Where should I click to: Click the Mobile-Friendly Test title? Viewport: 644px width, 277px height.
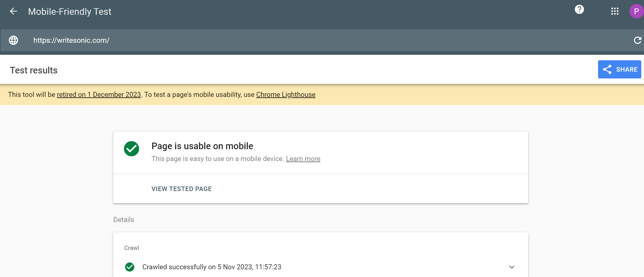(x=70, y=12)
